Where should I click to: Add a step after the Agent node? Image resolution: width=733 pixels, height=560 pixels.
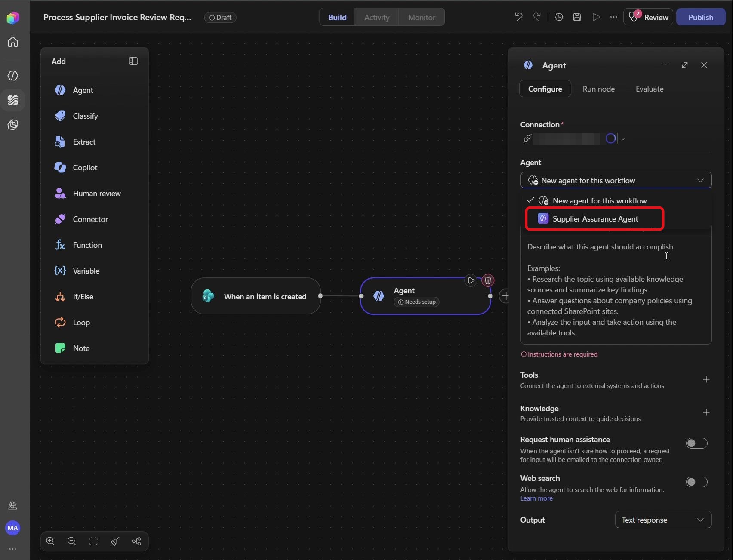point(505,296)
